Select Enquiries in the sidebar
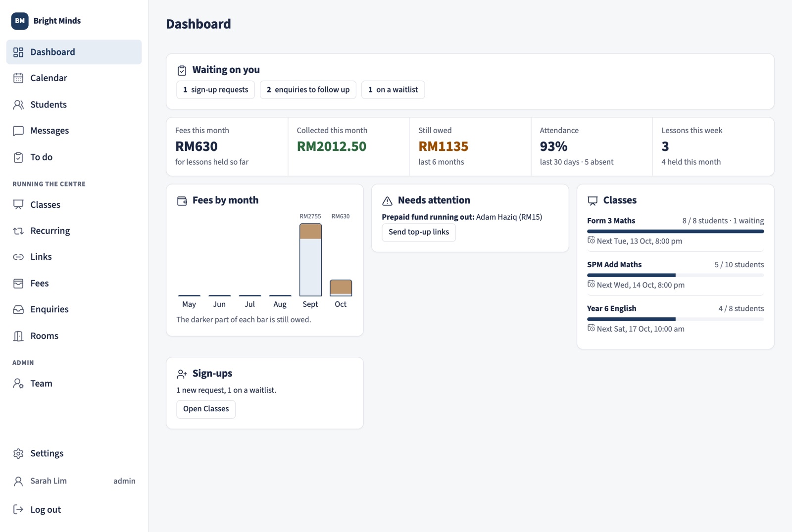The height and width of the screenshot is (532, 792). point(74,309)
